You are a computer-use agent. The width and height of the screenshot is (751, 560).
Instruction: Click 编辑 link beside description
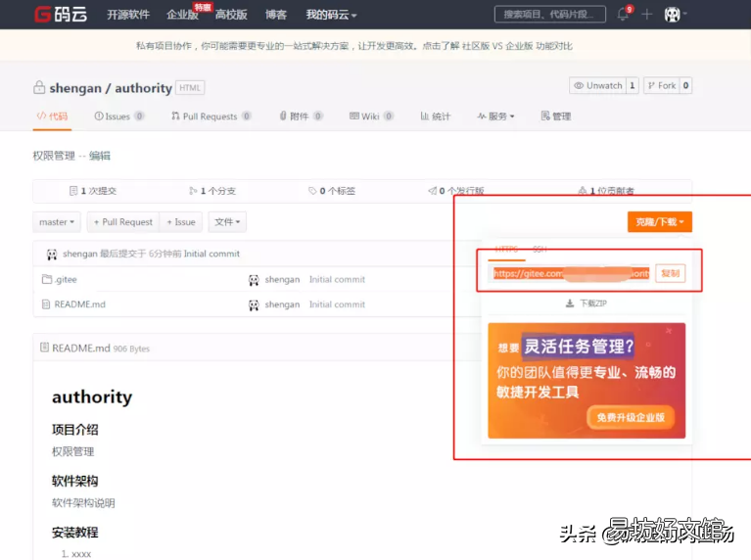pos(100,156)
